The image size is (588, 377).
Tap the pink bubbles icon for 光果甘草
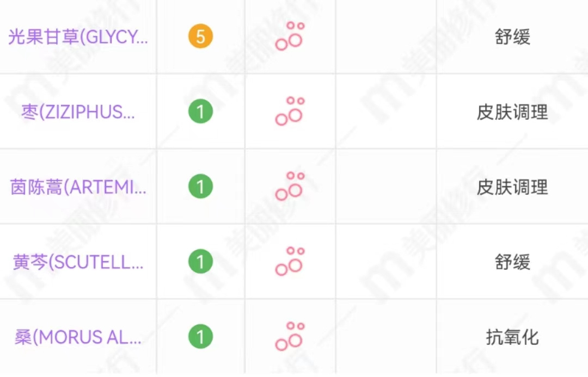(290, 37)
